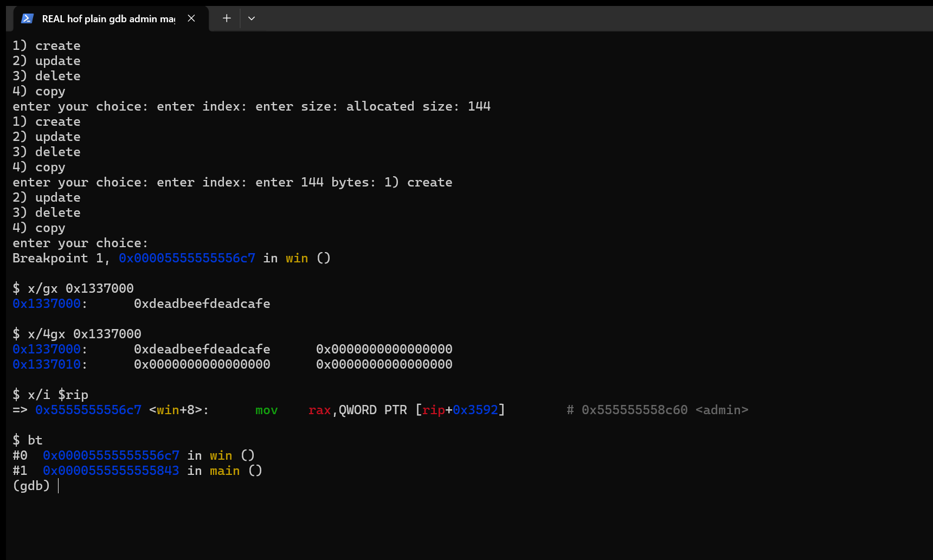
Task: Click the '$ x/gx 0x1337000' command line
Action: click(x=73, y=288)
